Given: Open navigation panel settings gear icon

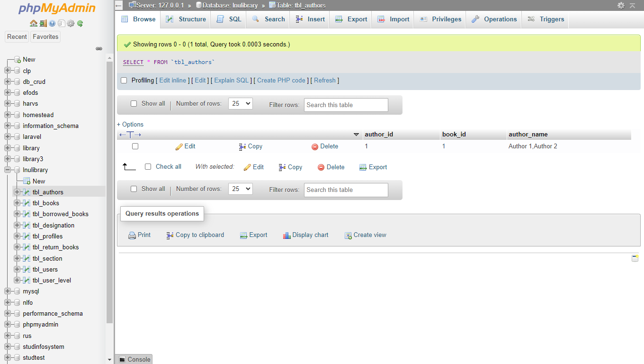Looking at the screenshot, I should tap(71, 23).
